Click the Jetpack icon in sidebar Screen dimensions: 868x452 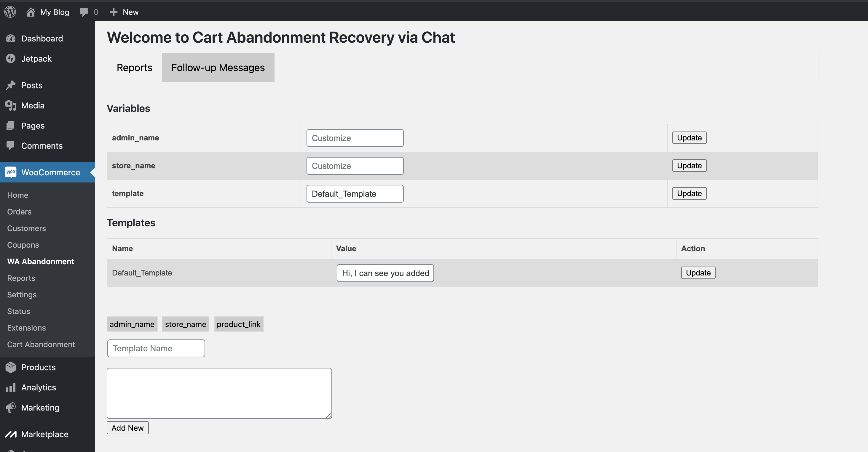coord(11,59)
